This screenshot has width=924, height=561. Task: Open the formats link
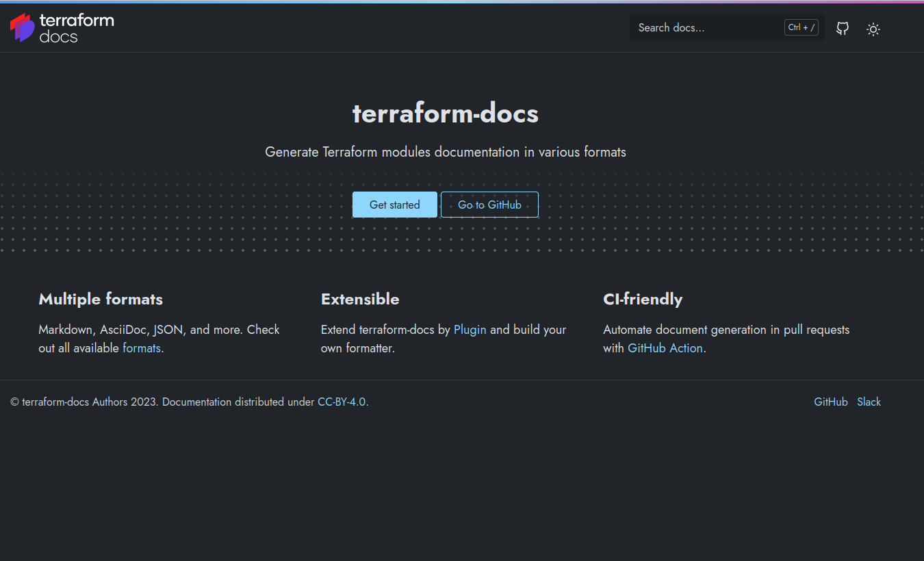(x=142, y=348)
